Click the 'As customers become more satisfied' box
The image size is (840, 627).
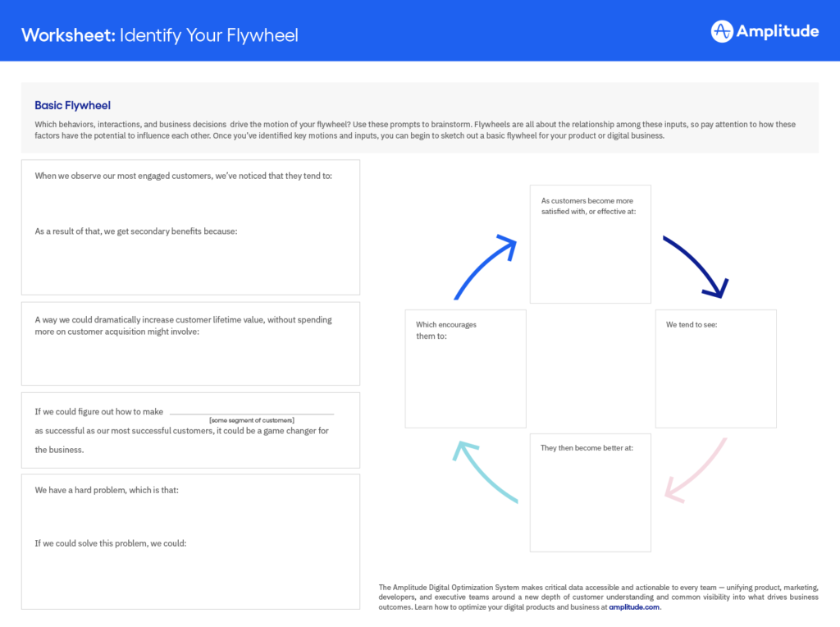(590, 245)
